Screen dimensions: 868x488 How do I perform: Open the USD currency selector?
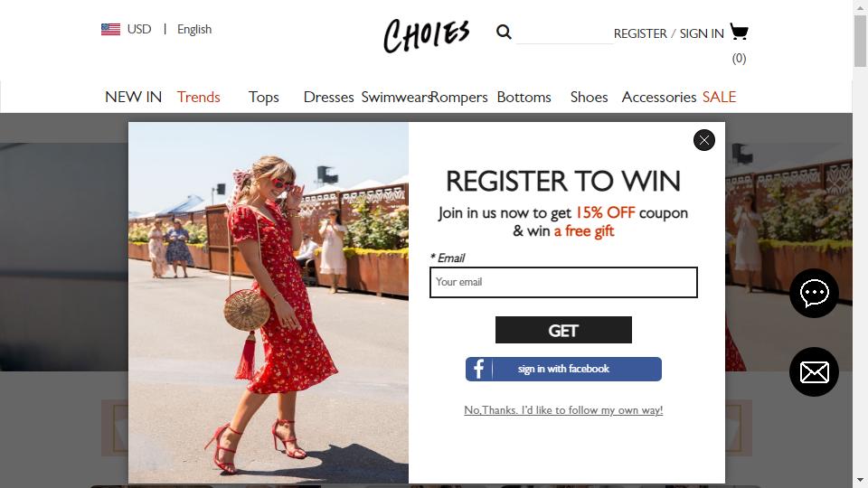tap(139, 29)
